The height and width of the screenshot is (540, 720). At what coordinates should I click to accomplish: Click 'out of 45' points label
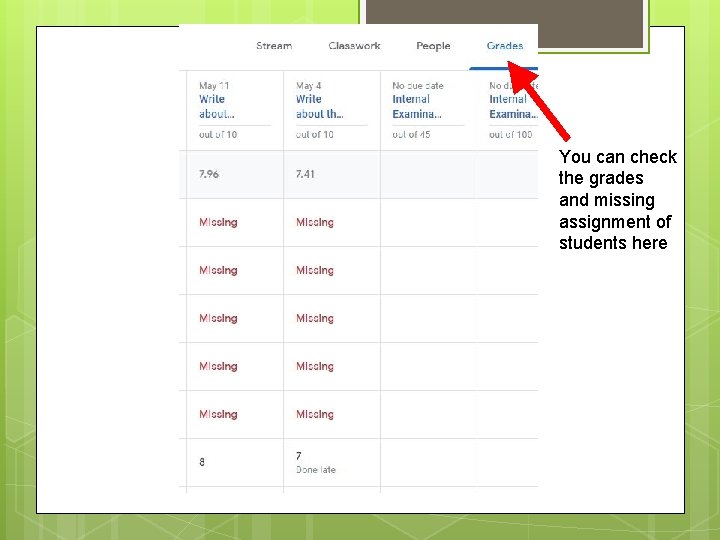[x=411, y=135]
